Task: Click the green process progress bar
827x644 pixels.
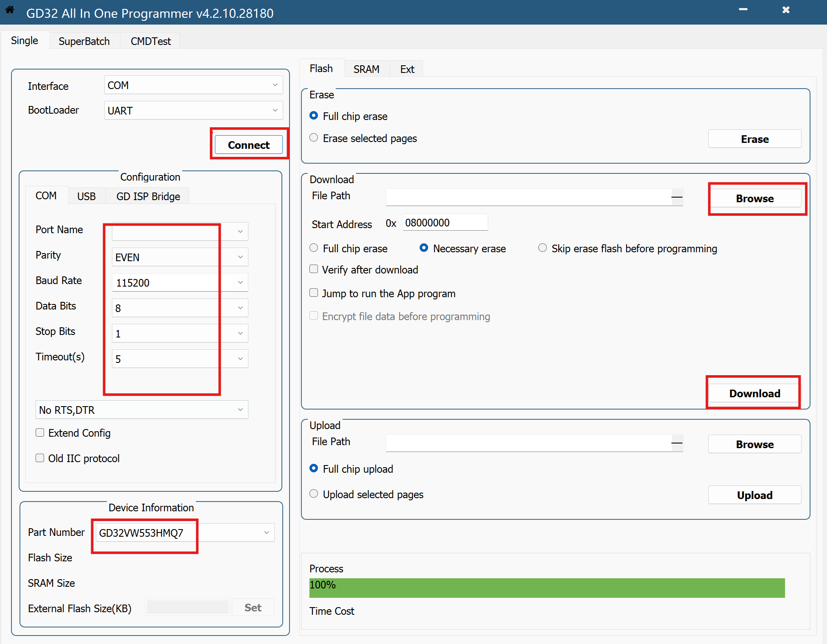Action: (547, 588)
